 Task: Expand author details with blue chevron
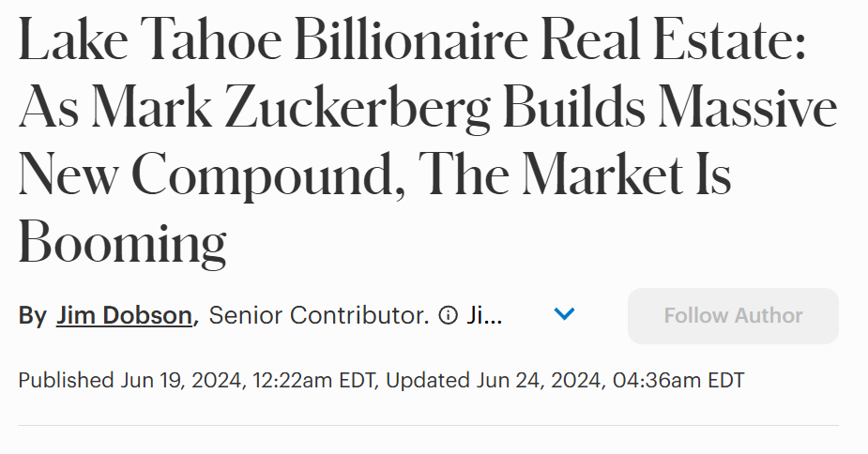pos(564,314)
